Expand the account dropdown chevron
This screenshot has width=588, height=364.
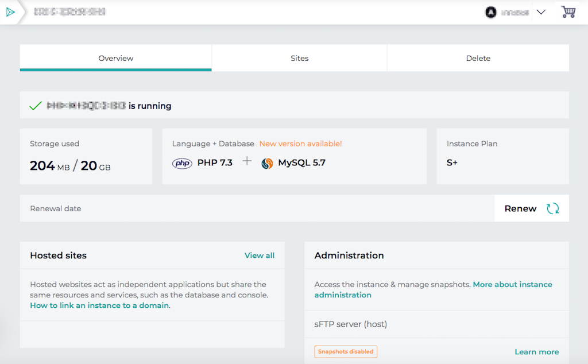pyautogui.click(x=540, y=12)
